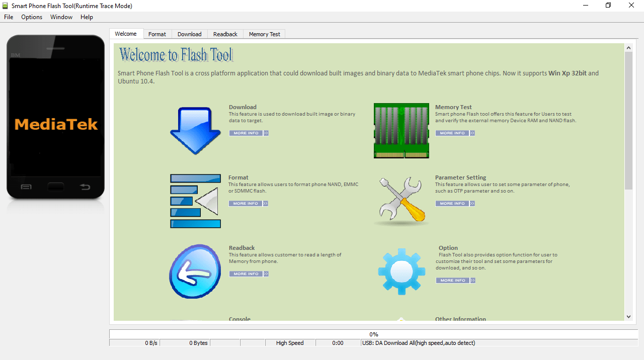Switch to the Download tab
The width and height of the screenshot is (644, 360).
190,34
